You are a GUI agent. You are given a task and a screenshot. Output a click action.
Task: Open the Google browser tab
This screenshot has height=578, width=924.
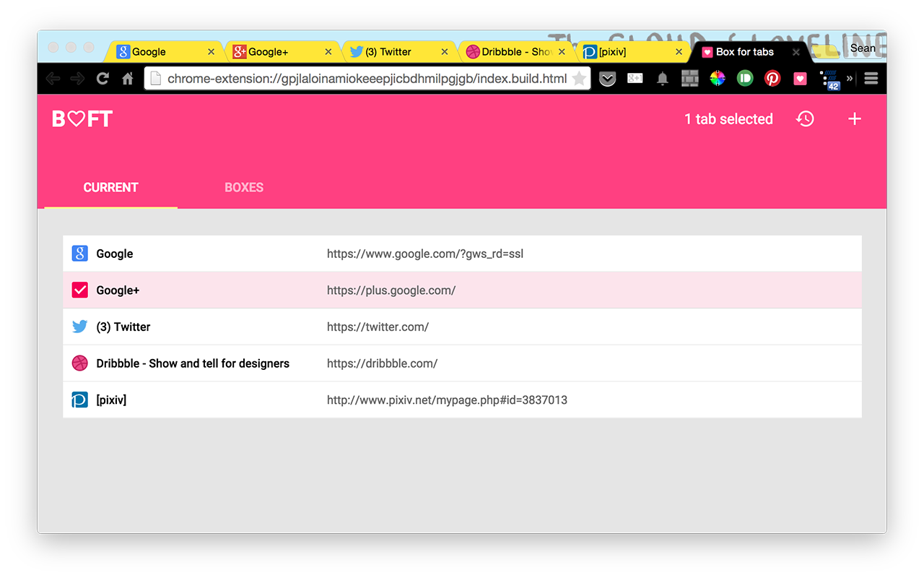point(165,52)
